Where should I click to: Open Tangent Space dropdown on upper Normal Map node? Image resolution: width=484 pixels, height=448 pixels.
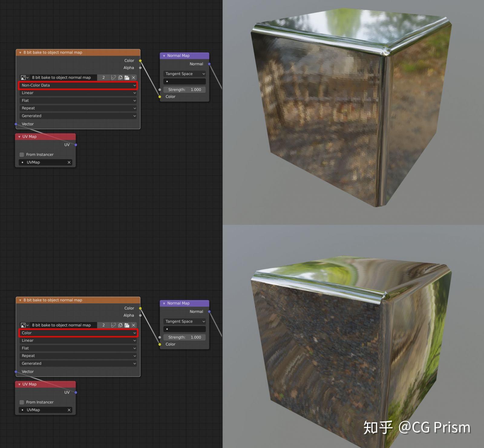(184, 74)
